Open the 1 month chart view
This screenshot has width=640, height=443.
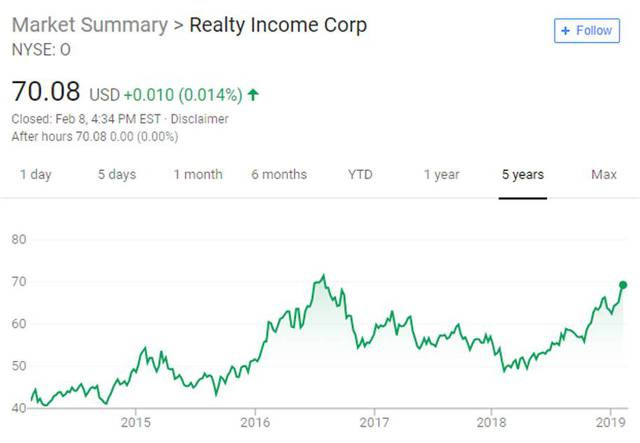point(198,175)
